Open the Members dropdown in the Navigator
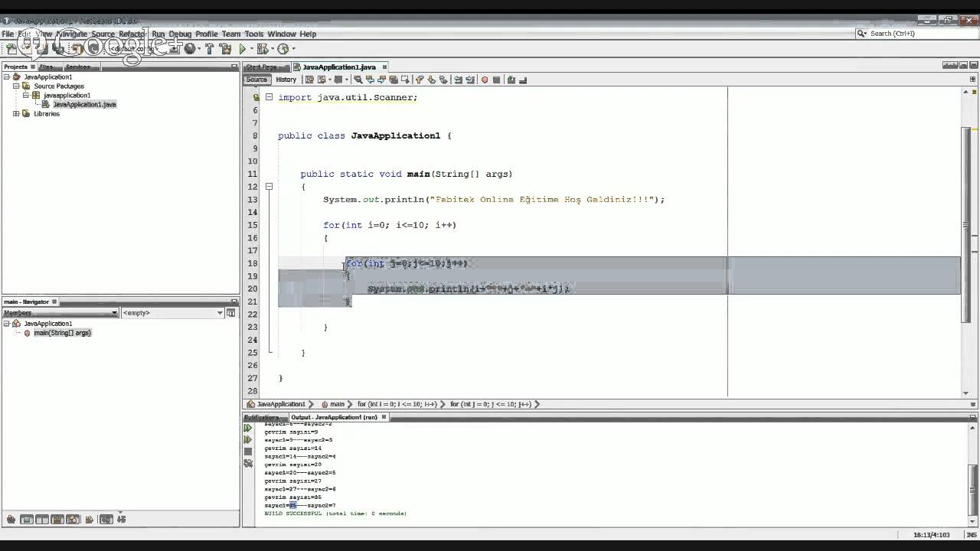Image resolution: width=980 pixels, height=551 pixels. click(x=60, y=313)
